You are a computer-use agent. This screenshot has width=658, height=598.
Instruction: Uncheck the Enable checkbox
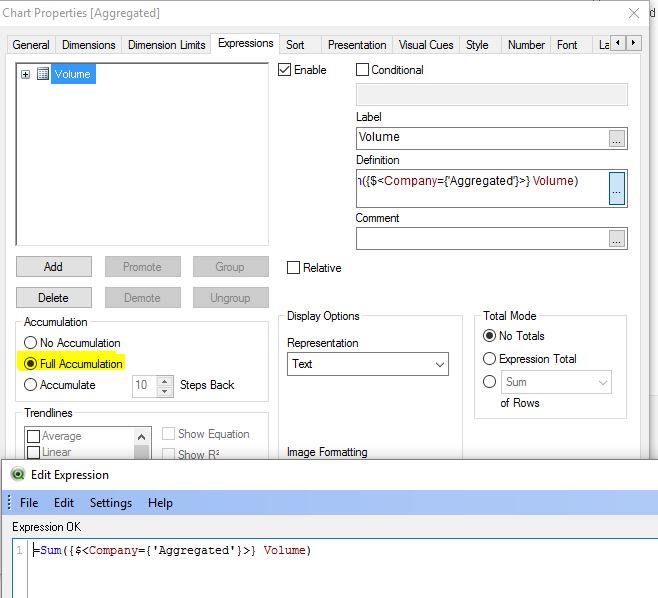point(285,70)
